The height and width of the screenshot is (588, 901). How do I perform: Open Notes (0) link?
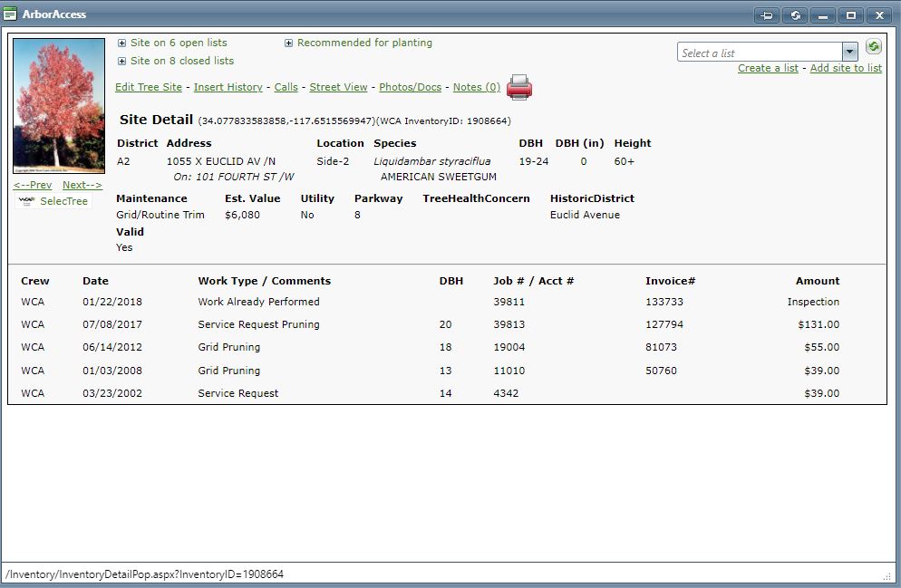click(477, 87)
